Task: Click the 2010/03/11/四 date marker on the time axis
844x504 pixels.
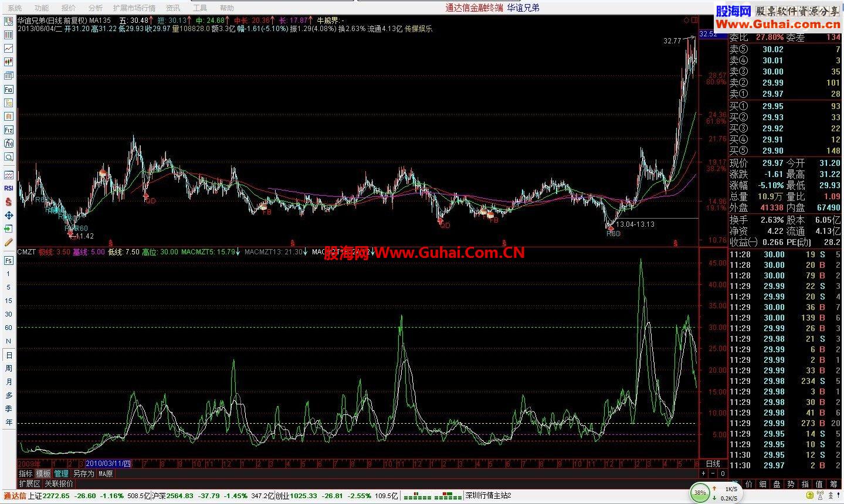Action: 109,464
